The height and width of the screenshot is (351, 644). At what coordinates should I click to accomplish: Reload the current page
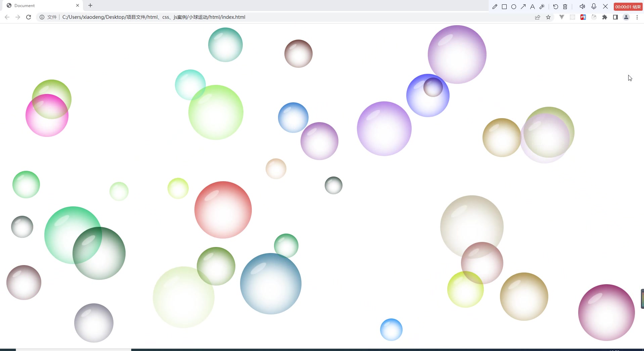pos(29,17)
